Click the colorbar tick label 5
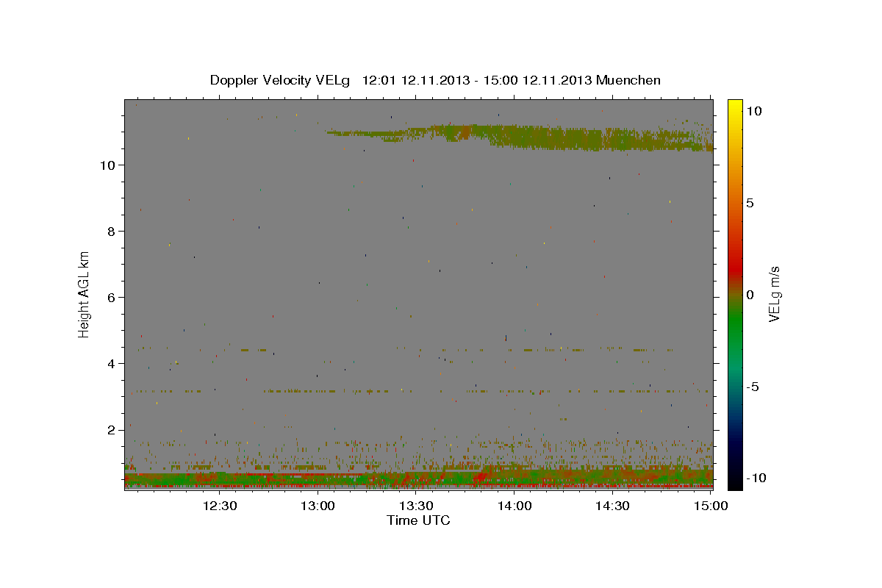 pos(750,203)
